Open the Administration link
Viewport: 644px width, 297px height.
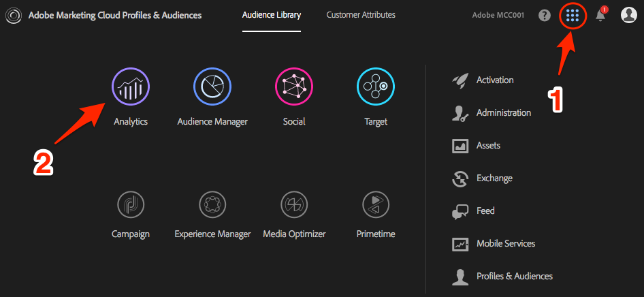tap(504, 112)
